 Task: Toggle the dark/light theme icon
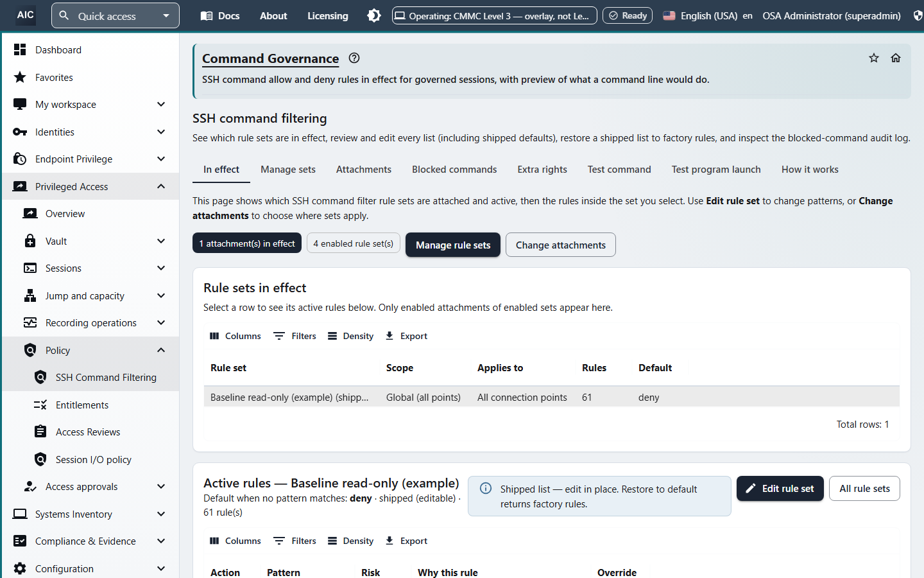tap(374, 15)
